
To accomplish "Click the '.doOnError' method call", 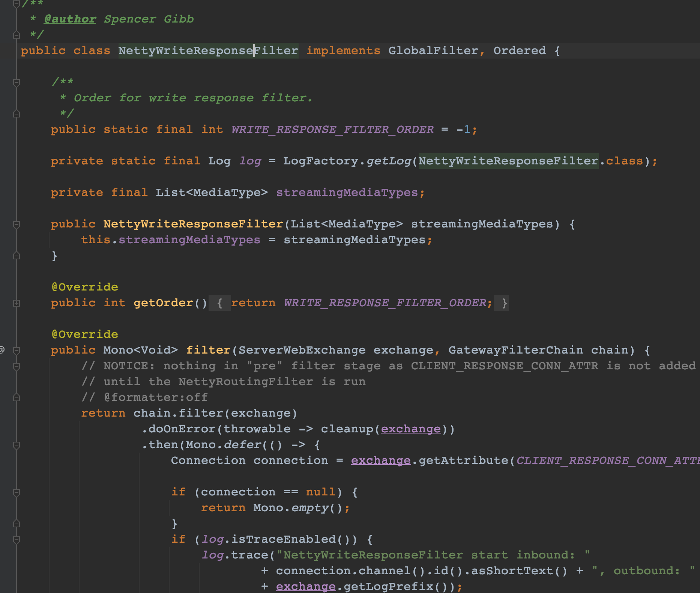I will click(179, 429).
